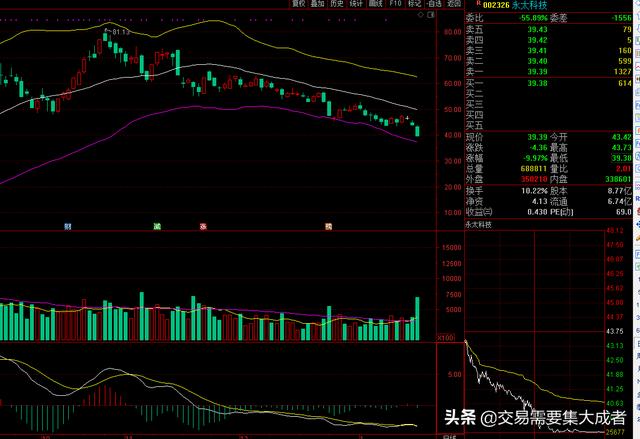Click the 今开 value 43.42

tap(622, 137)
